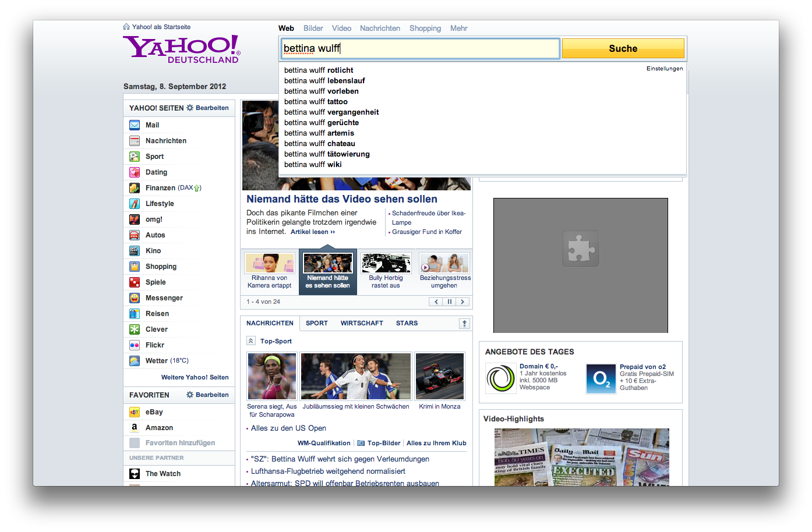Click the Autos car icon
The width and height of the screenshot is (812, 532).
(135, 235)
